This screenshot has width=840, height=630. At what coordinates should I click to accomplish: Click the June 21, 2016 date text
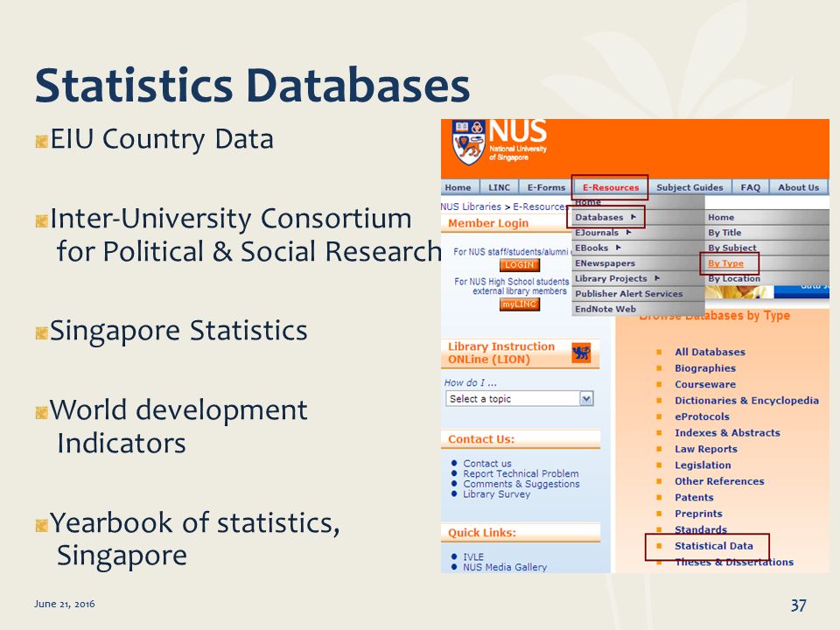[x=64, y=604]
